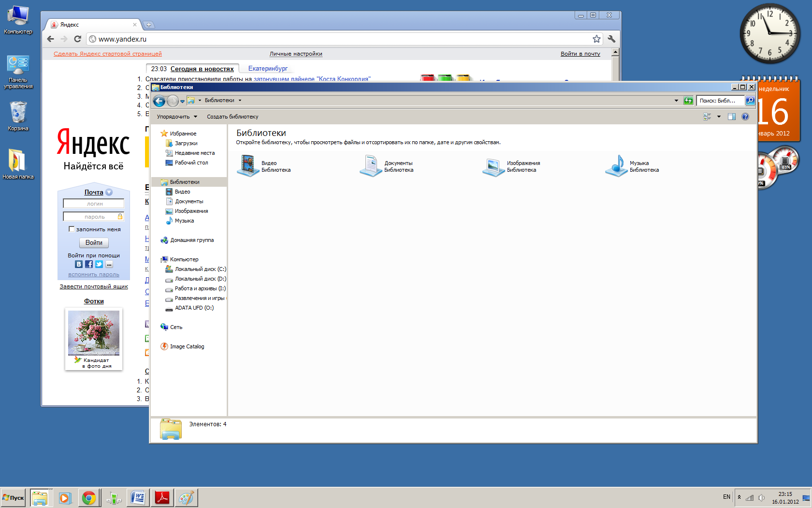Tick the запомнить меня checkbox

click(x=72, y=229)
